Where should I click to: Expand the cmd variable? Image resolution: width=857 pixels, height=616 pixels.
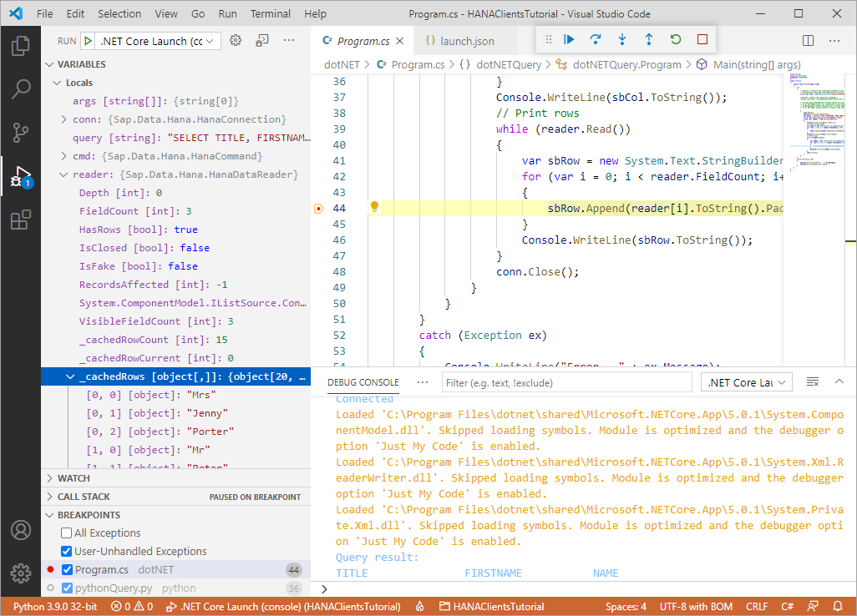[x=64, y=155]
